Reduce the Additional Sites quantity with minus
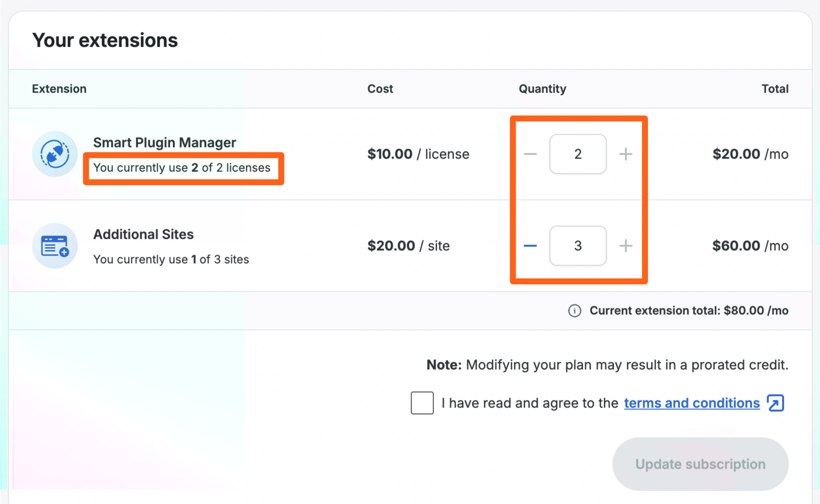820x504 pixels. click(x=530, y=246)
